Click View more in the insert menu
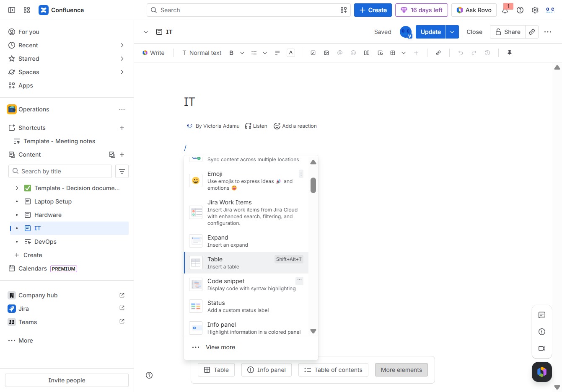The image size is (562, 392). 251,347
